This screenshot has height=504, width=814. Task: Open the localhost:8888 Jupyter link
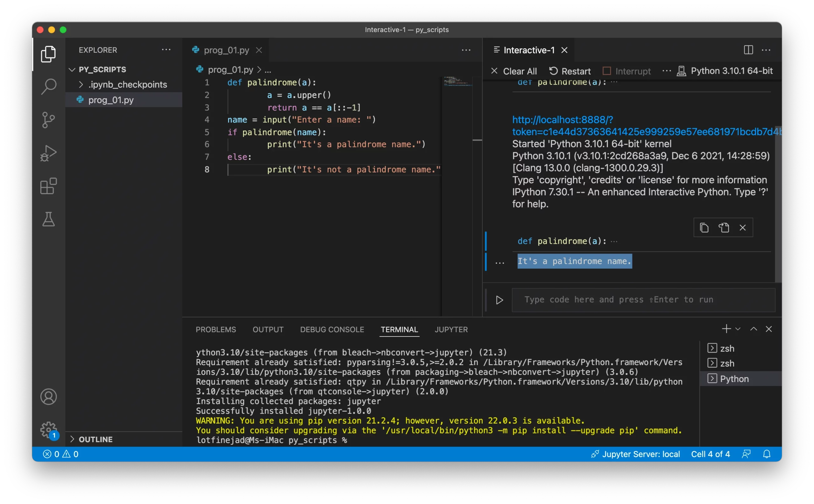coord(562,120)
